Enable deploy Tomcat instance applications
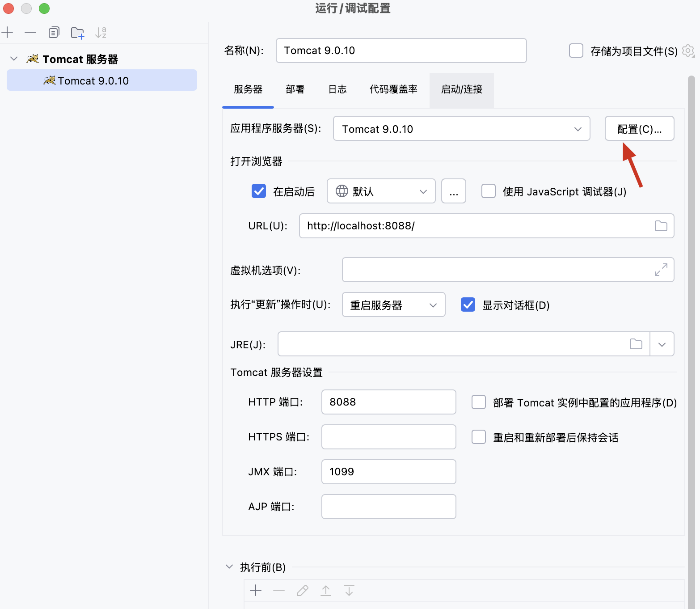This screenshot has width=700, height=609. [479, 402]
